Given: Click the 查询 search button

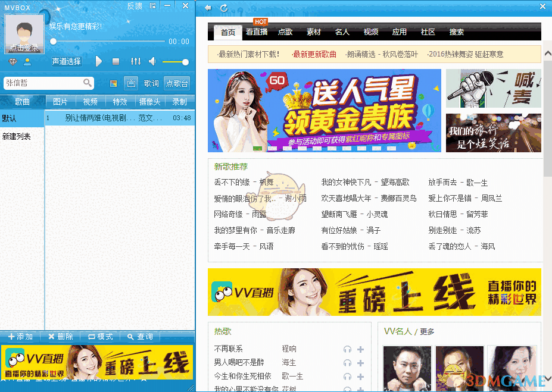Looking at the screenshot, I should [140, 337].
